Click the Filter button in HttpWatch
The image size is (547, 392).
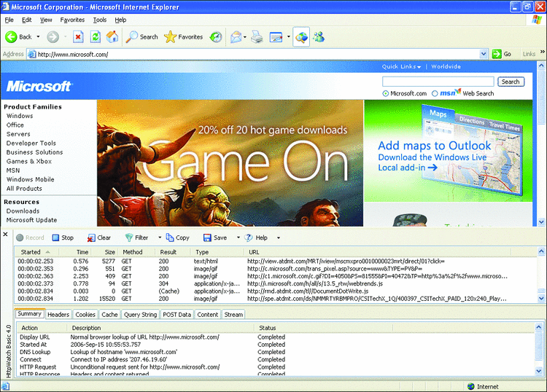click(x=137, y=238)
